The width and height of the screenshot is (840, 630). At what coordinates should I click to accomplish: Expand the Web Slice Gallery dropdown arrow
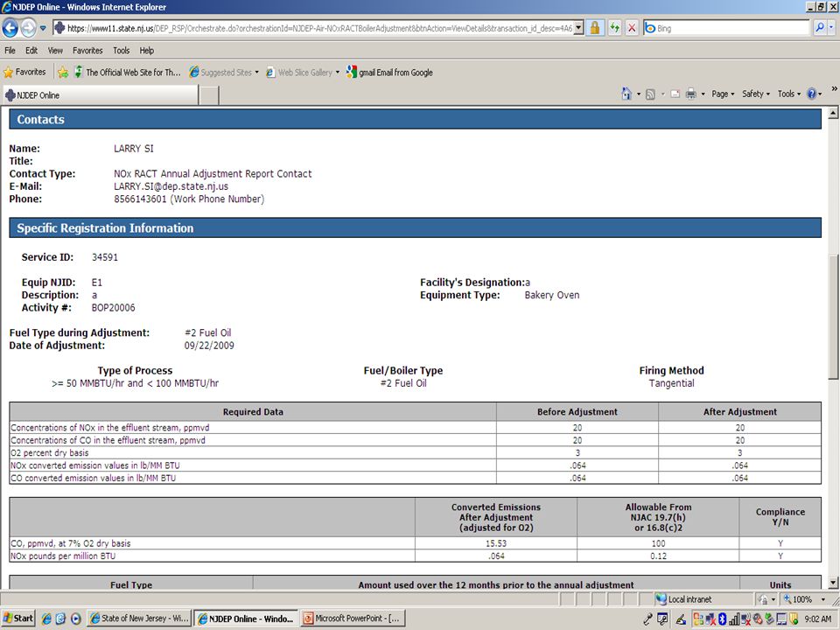click(x=338, y=73)
